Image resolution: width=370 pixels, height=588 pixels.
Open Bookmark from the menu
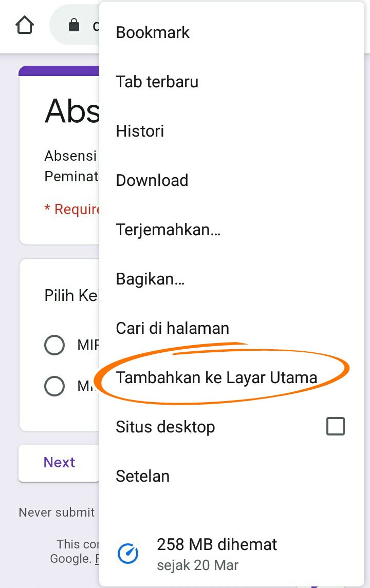pos(153,32)
